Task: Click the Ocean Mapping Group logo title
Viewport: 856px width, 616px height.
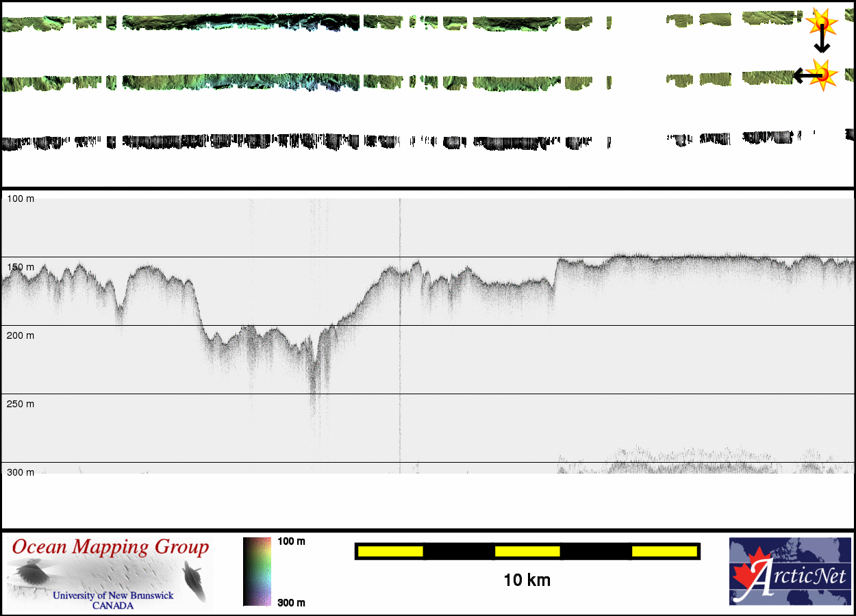Action: click(110, 548)
